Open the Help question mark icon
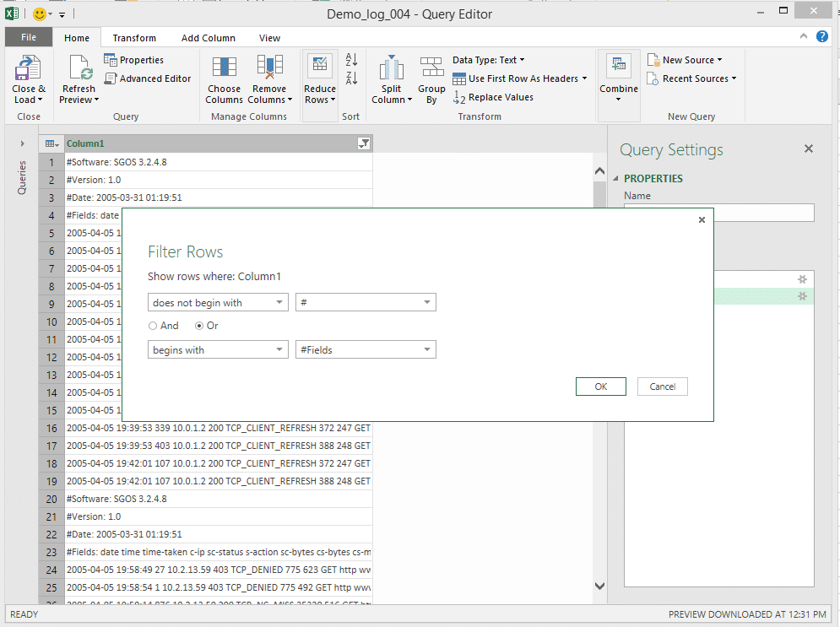The width and height of the screenshot is (840, 627). pyautogui.click(x=822, y=36)
